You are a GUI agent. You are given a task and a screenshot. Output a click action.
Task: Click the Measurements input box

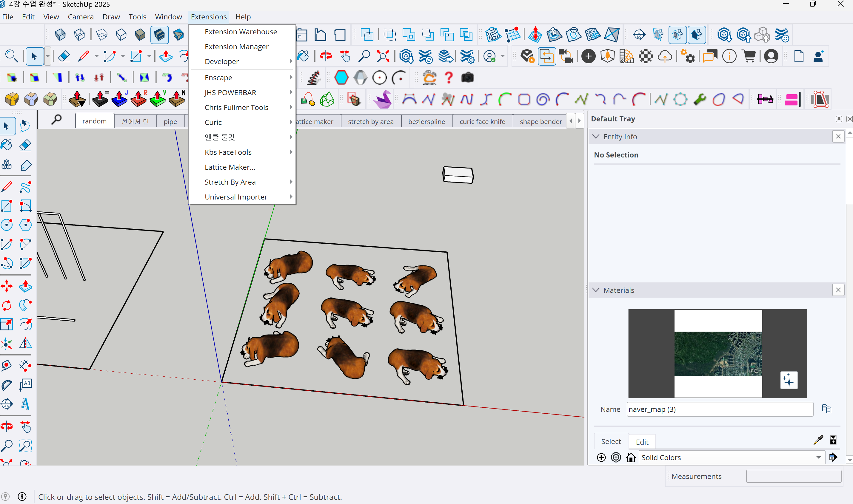click(794, 476)
